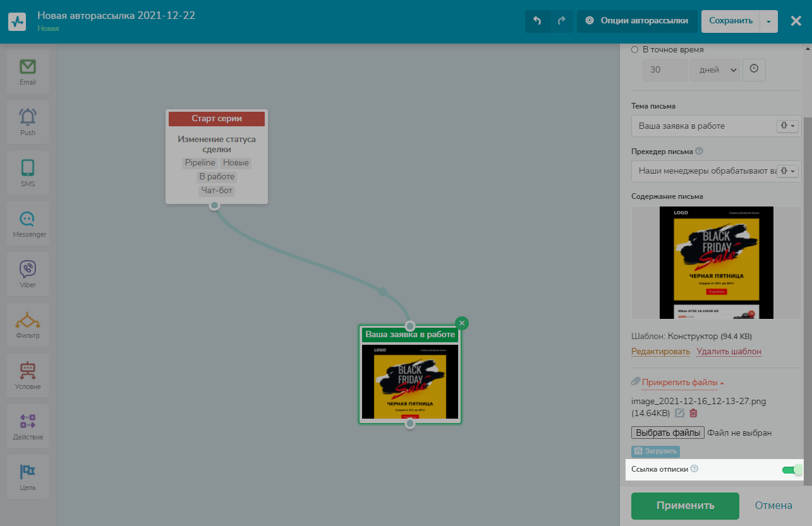Select the В точное время radio button

tap(635, 49)
